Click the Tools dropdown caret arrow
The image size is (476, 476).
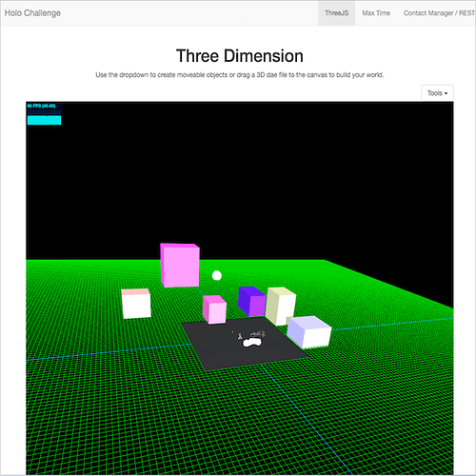446,93
